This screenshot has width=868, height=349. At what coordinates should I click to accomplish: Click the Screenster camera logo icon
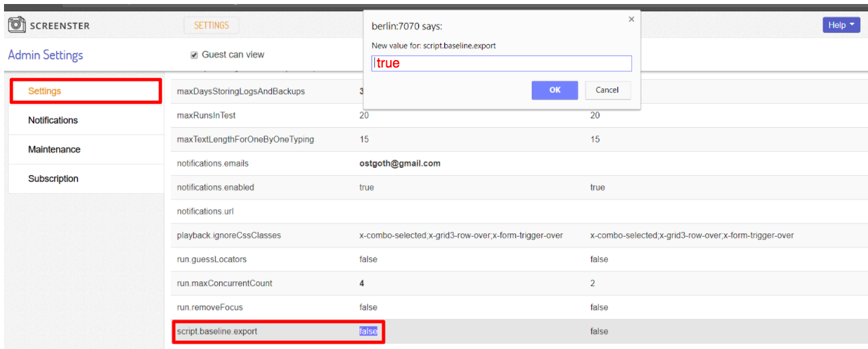click(17, 25)
